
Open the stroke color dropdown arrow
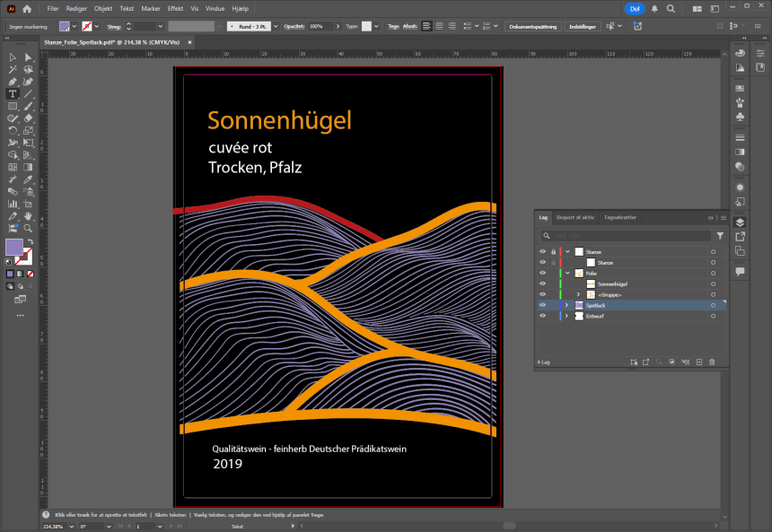(97, 27)
